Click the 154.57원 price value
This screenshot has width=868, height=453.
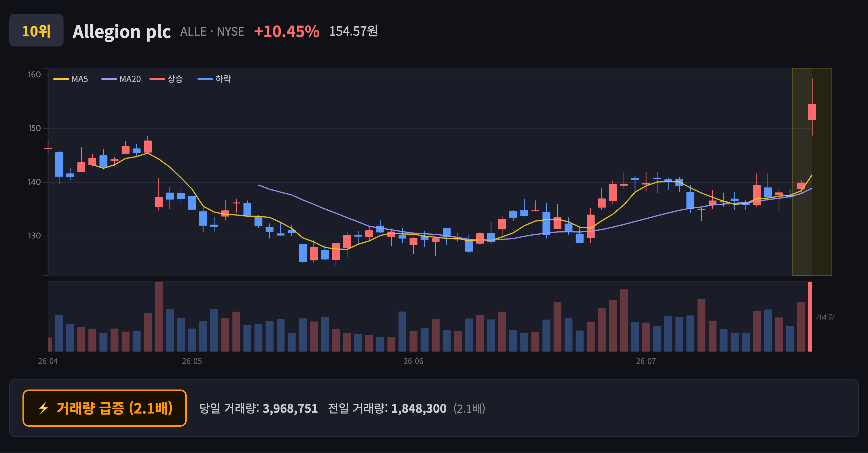(353, 31)
